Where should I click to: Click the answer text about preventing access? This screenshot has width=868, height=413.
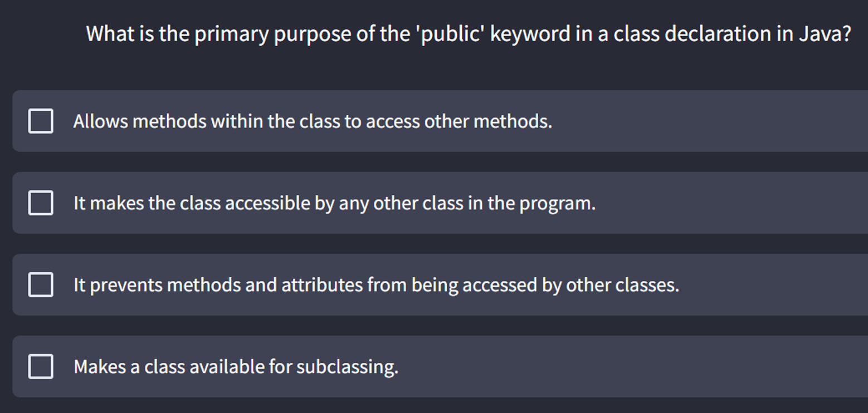point(376,284)
